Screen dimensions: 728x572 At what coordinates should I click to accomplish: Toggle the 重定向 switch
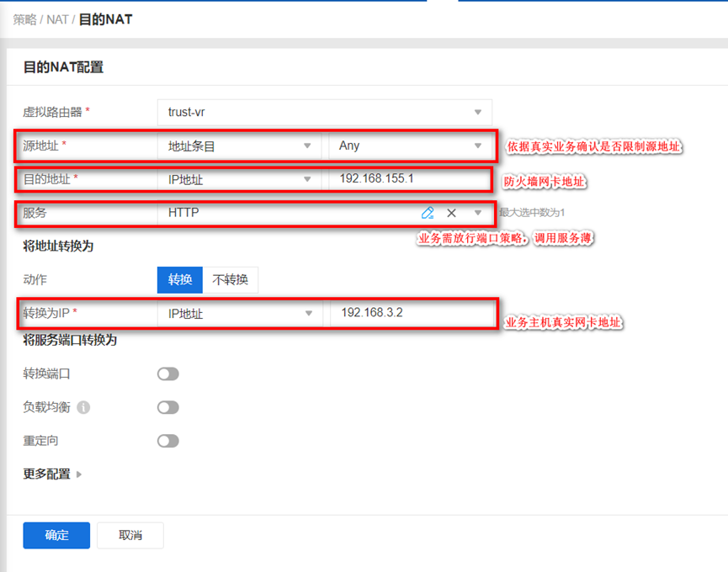tap(168, 441)
